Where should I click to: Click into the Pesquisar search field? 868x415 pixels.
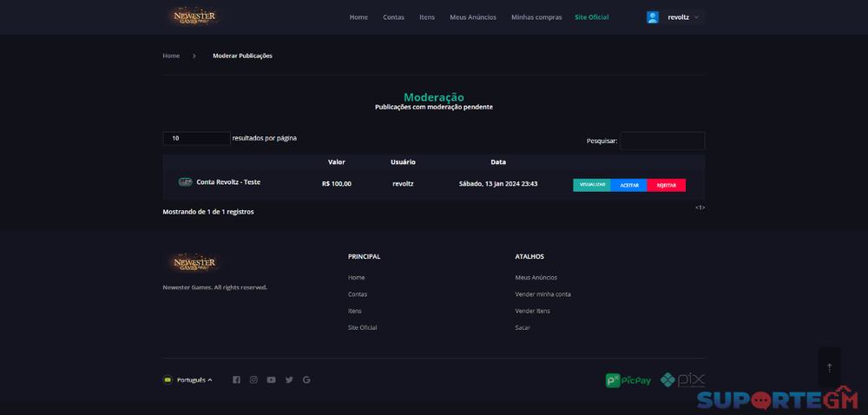(x=662, y=141)
